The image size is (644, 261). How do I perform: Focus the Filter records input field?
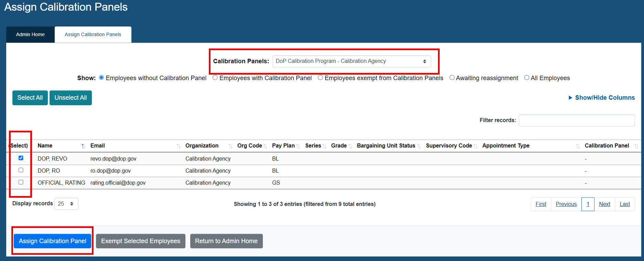[577, 120]
